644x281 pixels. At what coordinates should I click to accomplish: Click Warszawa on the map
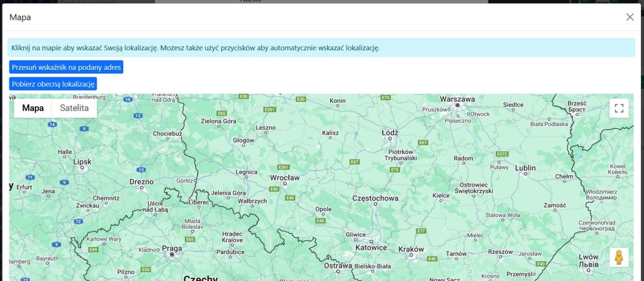[x=457, y=99]
